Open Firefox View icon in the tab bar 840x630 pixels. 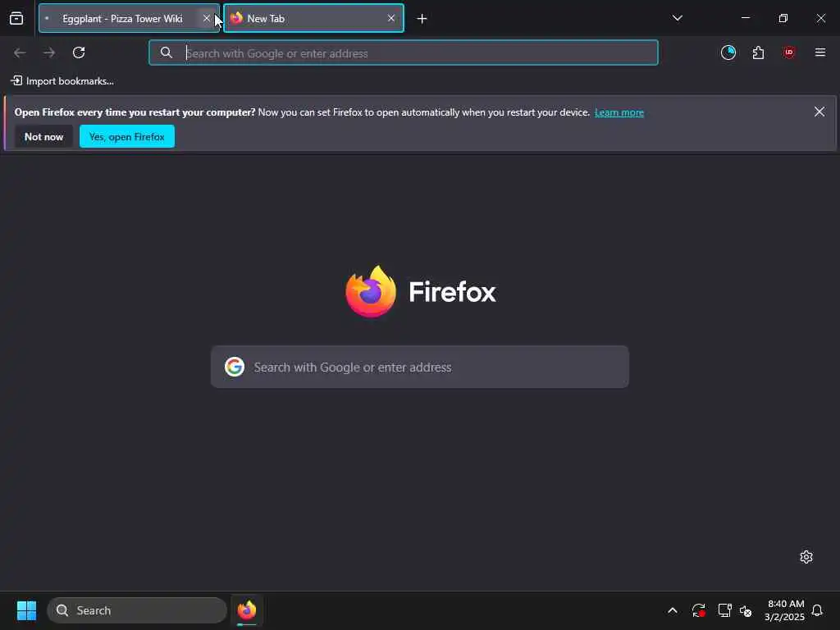16,18
